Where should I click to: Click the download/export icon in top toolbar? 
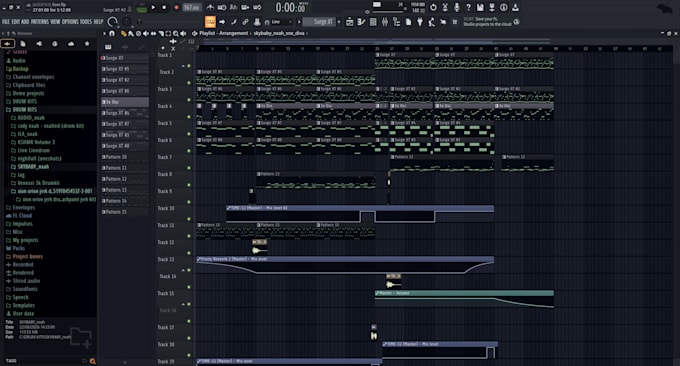[x=515, y=7]
